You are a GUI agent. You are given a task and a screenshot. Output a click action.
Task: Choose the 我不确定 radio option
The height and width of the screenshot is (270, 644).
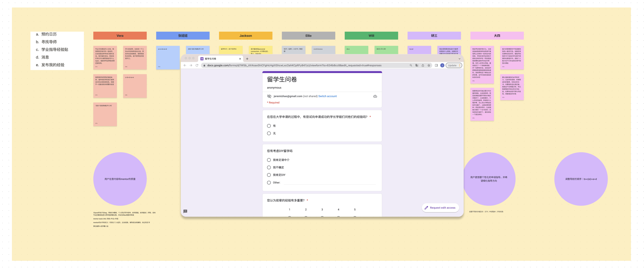(x=269, y=167)
